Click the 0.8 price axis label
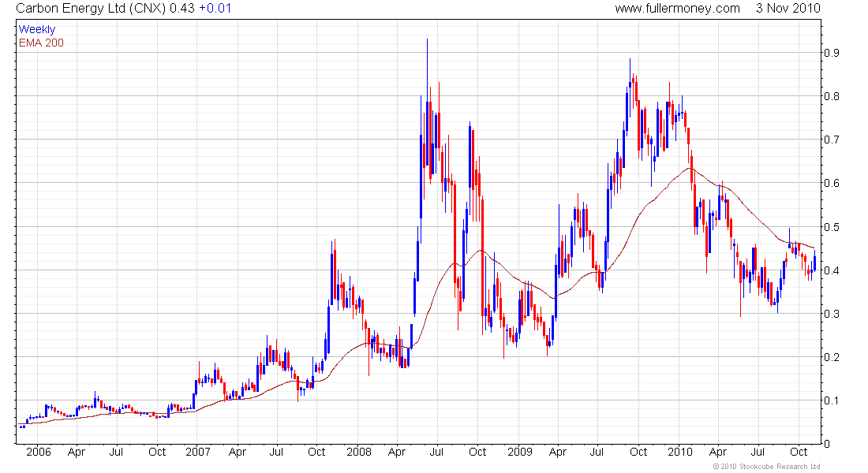Viewport: 868px width, 473px height. [x=832, y=96]
